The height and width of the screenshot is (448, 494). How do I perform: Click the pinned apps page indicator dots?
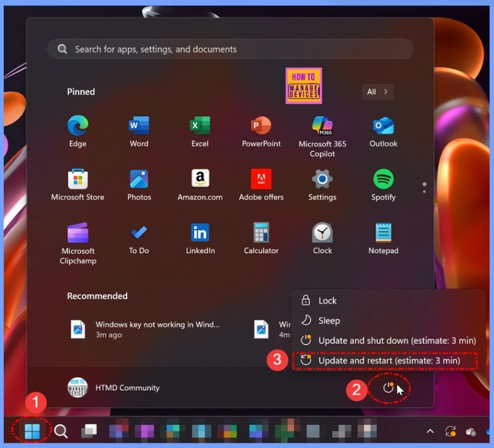click(x=425, y=187)
